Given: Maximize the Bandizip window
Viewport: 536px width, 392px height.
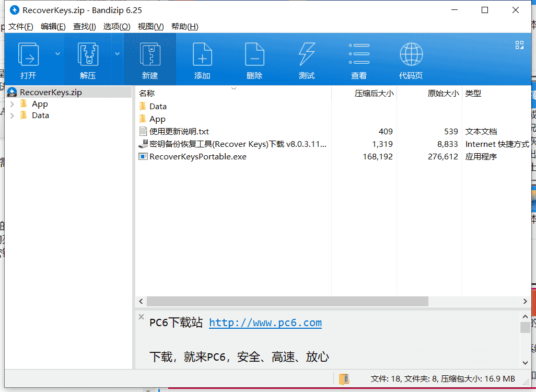Looking at the screenshot, I should pos(485,10).
